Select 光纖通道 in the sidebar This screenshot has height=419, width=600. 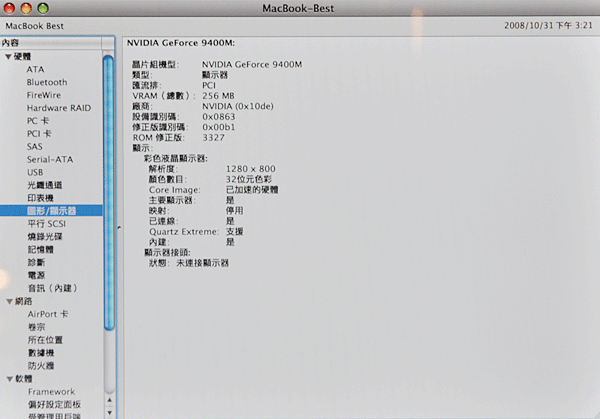pos(45,185)
